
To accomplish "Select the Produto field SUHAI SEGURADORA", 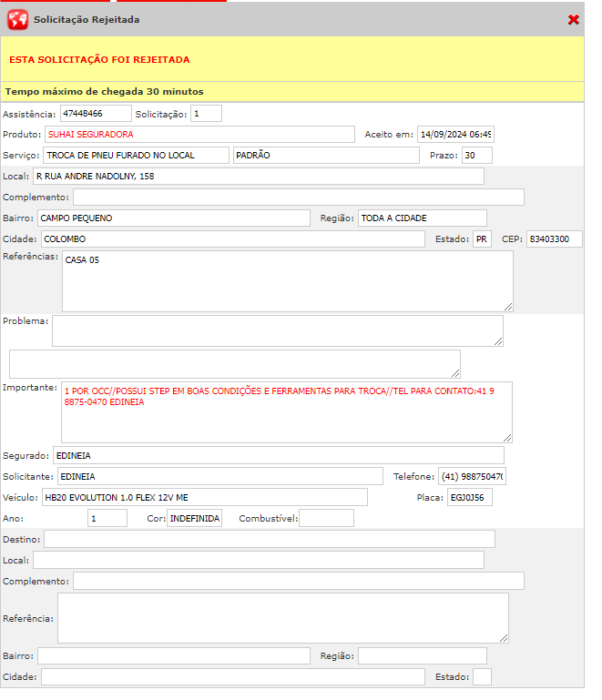I will 199,135.
